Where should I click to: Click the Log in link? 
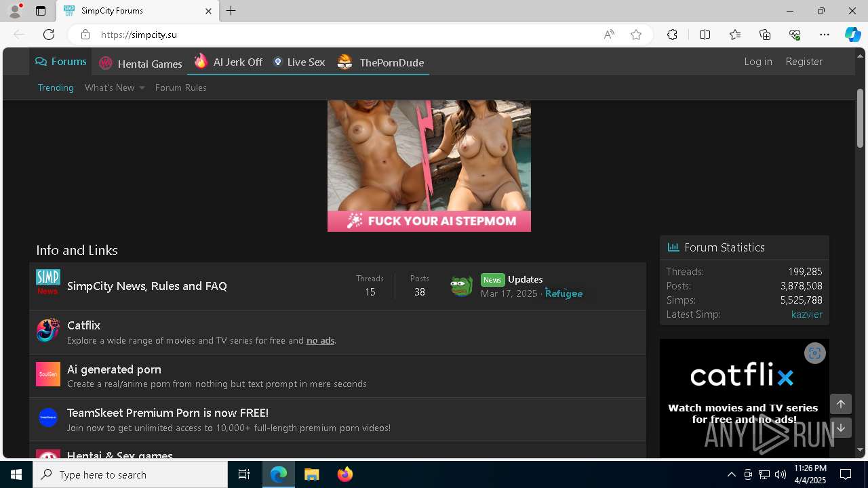click(758, 61)
